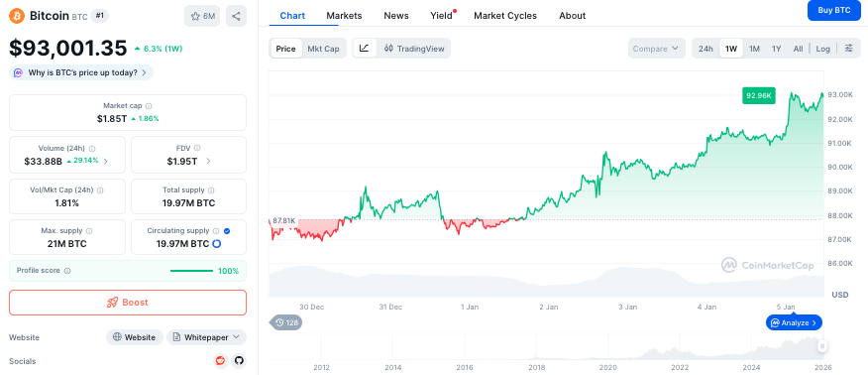The width and height of the screenshot is (868, 375).
Task: Click the share icon button
Action: point(237,16)
